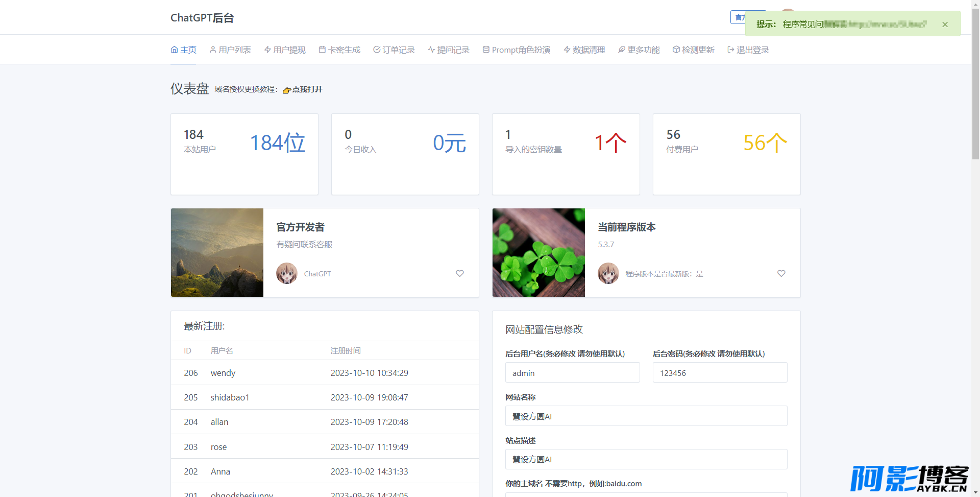Click the 本站用户 184位 card

click(244, 154)
